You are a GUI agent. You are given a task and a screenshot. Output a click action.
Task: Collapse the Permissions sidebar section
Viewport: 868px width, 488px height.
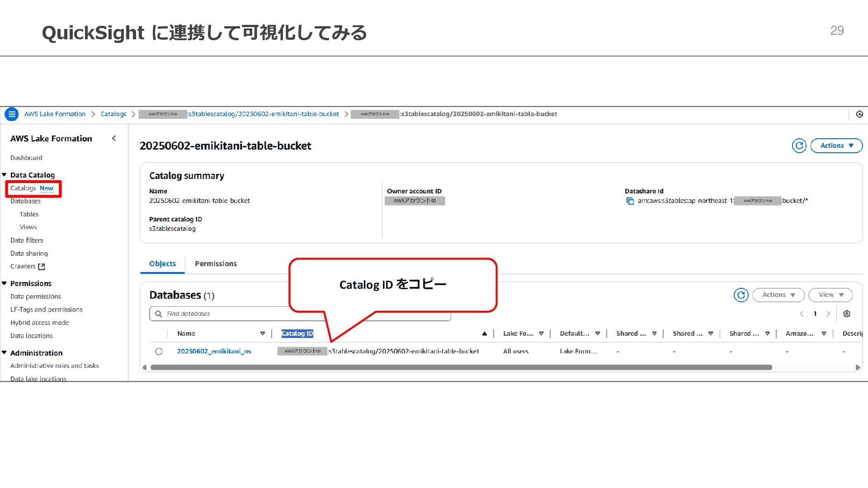tap(4, 283)
